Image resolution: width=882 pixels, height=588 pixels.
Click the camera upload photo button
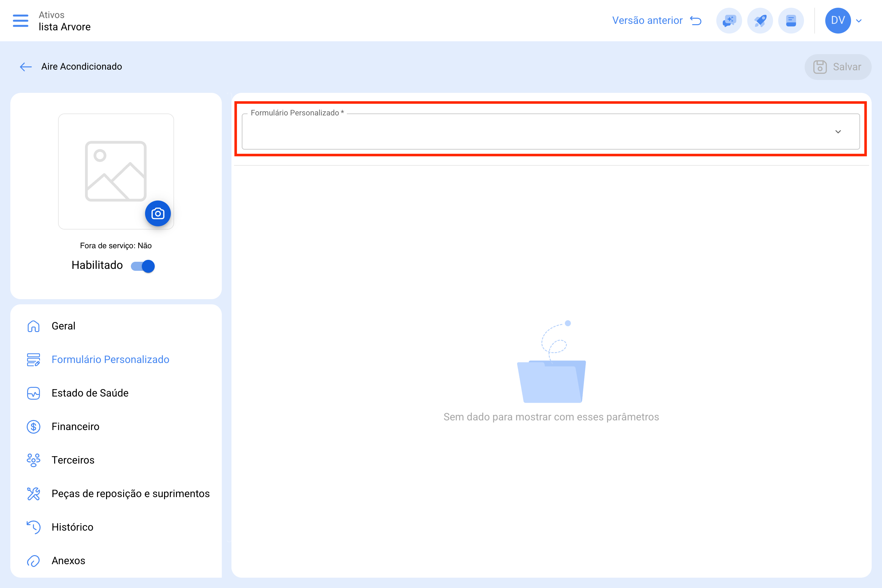pos(158,213)
